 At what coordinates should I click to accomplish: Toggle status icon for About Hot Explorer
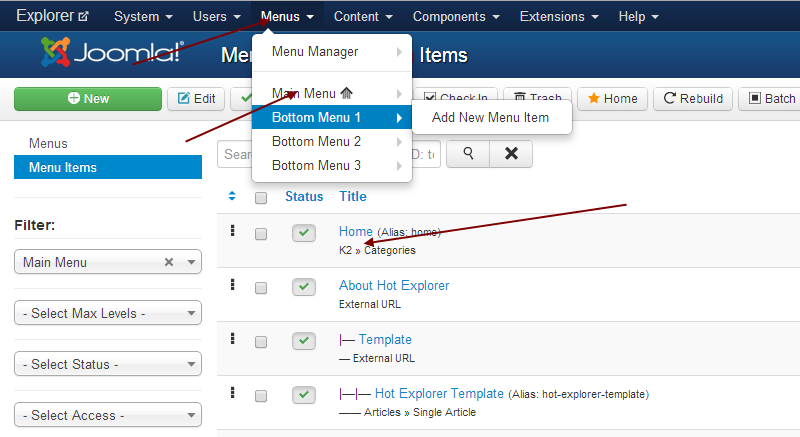pos(304,287)
